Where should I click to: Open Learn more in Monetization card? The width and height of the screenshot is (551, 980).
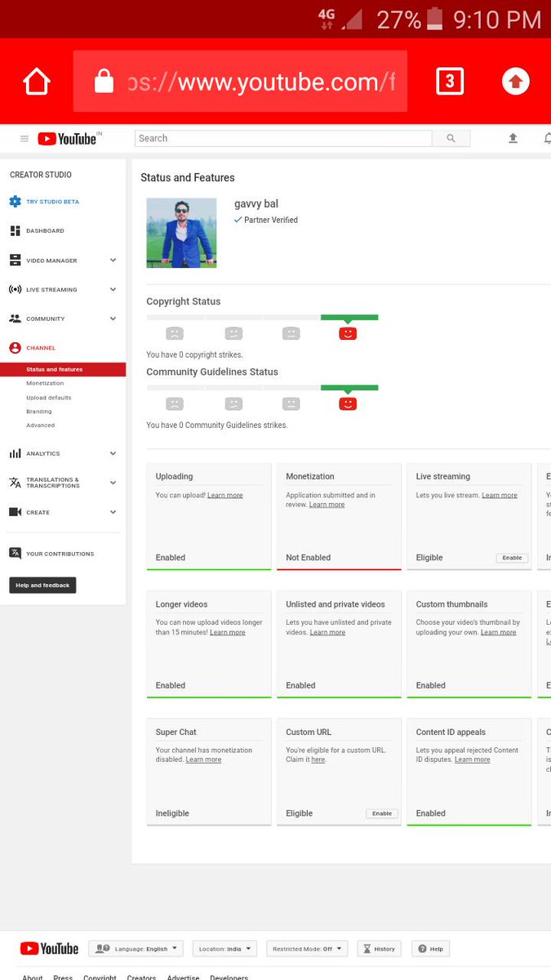327,505
